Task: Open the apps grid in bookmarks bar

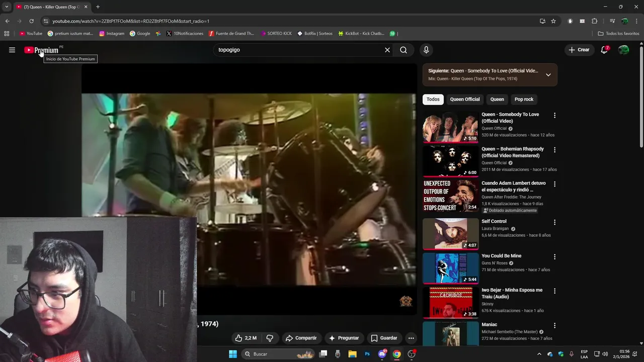Action: (7, 34)
